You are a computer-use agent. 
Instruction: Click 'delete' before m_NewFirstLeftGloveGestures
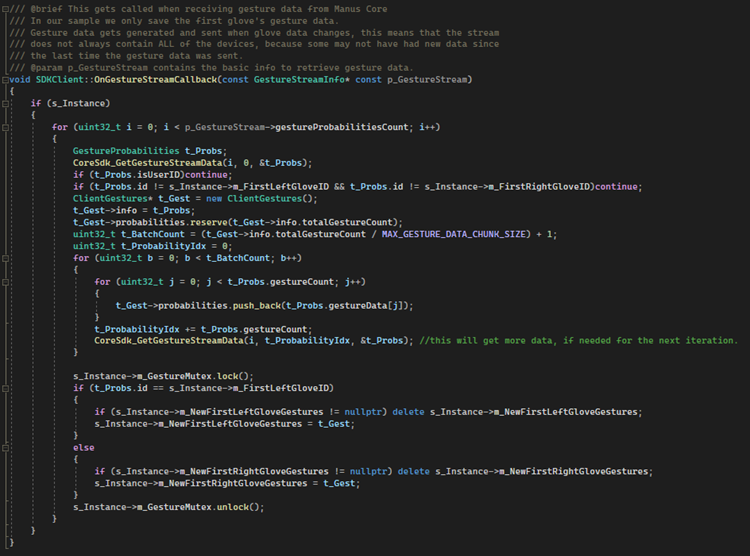click(x=408, y=412)
